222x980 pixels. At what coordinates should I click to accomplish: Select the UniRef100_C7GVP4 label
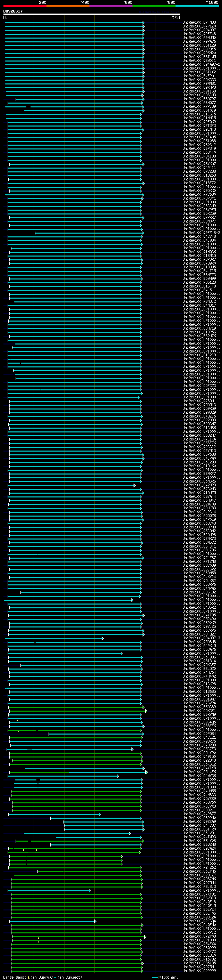coord(199,703)
